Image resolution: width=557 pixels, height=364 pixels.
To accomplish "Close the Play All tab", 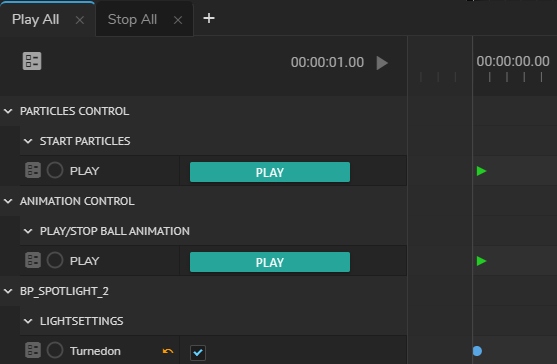I will click(x=80, y=20).
